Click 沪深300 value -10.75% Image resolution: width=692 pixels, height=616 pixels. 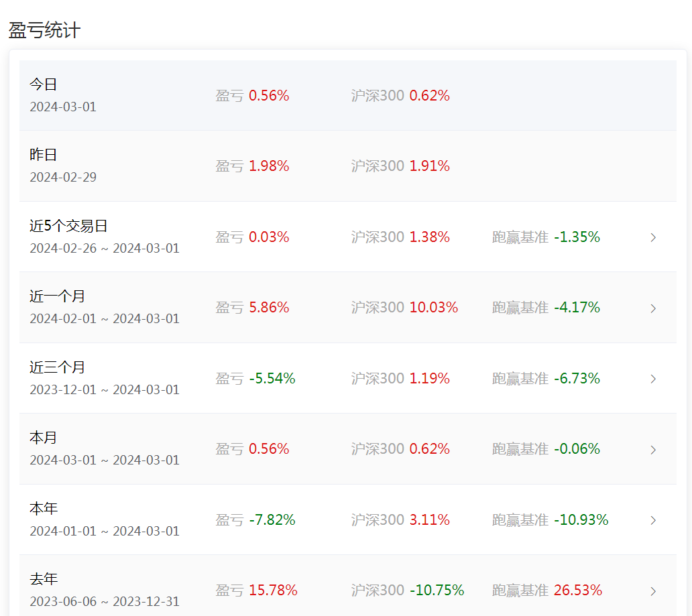tap(437, 590)
